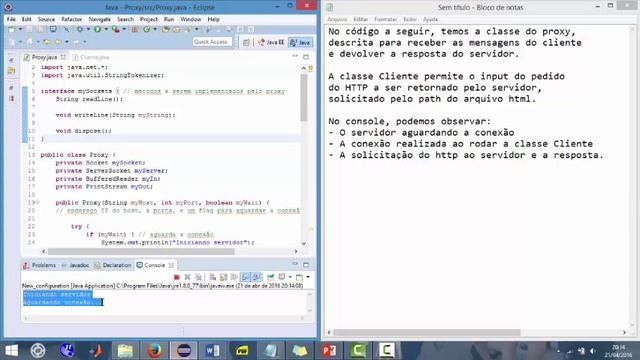Collapse the Proxy constructor fold marker
Image resolution: width=640 pixels, height=360 pixels.
click(38, 202)
